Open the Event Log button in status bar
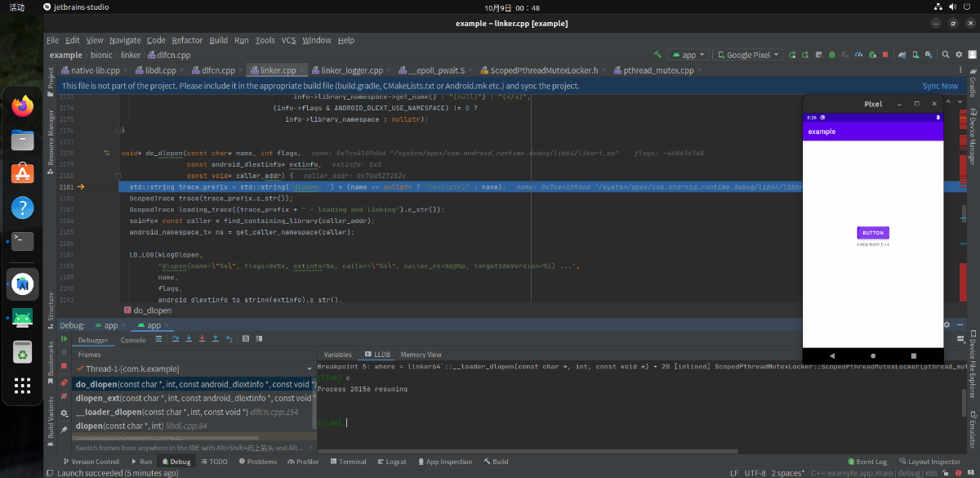The image size is (980, 478). (x=867, y=462)
